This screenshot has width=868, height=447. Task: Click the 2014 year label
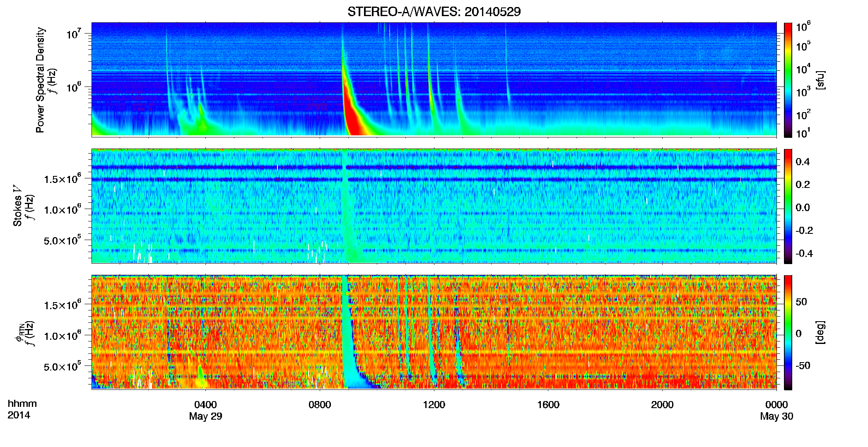coord(19,415)
